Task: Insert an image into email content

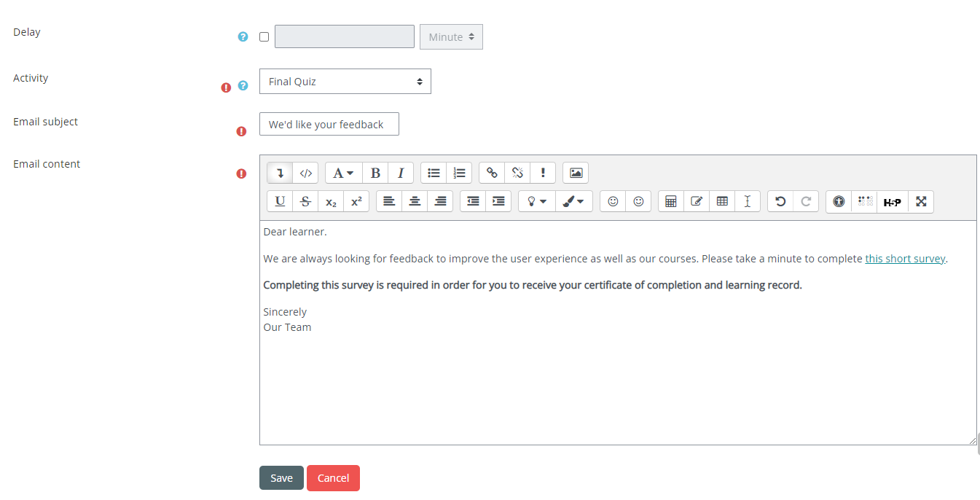Action: tap(576, 173)
